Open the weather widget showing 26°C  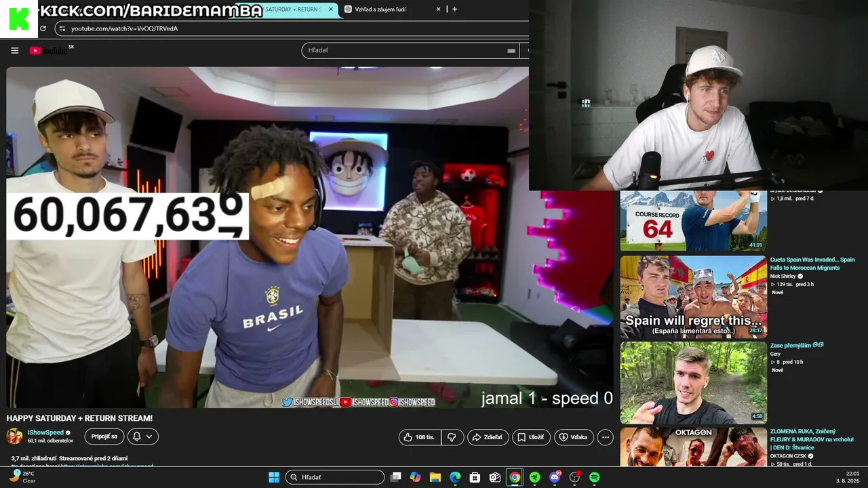click(x=21, y=476)
